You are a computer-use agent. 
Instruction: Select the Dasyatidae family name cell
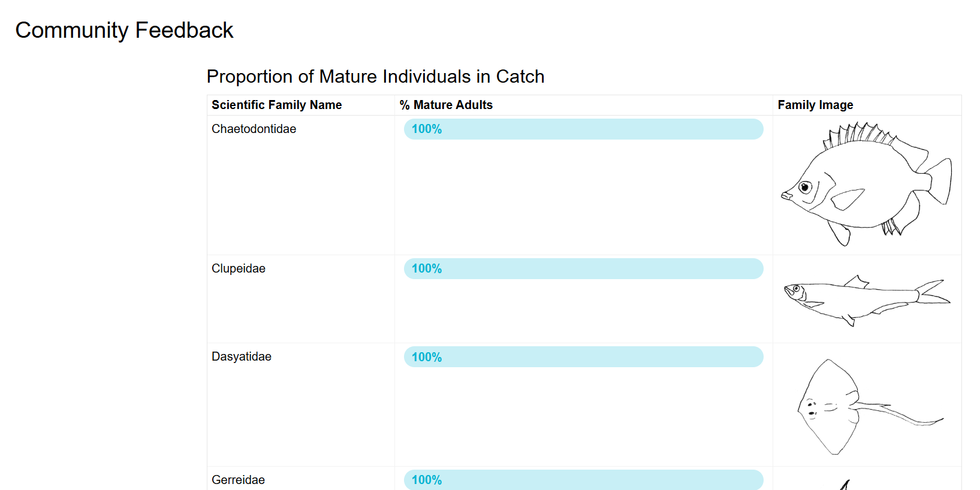[x=242, y=357]
